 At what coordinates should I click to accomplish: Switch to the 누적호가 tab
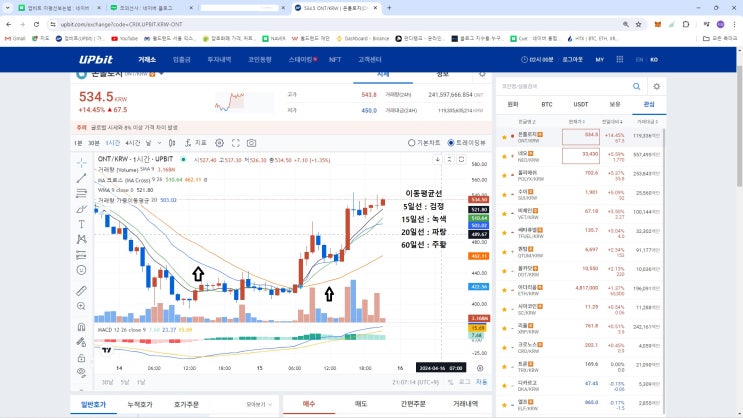pos(140,404)
